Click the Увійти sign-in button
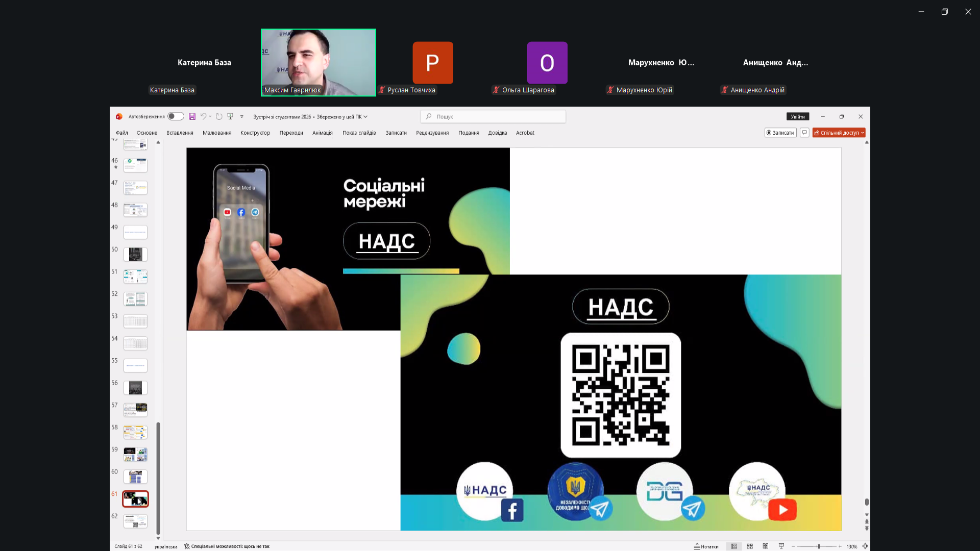980x551 pixels. (x=798, y=117)
